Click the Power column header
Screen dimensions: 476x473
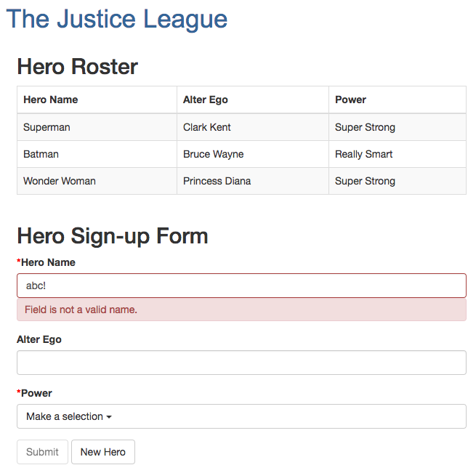(x=398, y=100)
